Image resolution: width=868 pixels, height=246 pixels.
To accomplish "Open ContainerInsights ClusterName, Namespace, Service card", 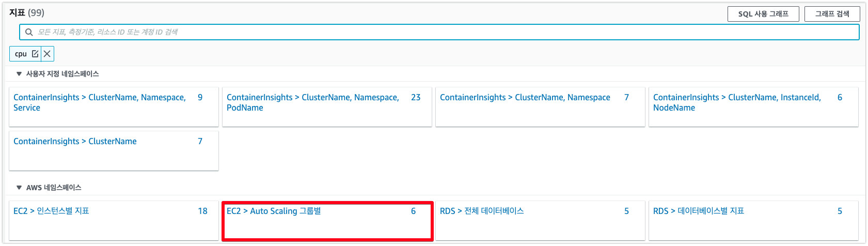I will click(114, 106).
